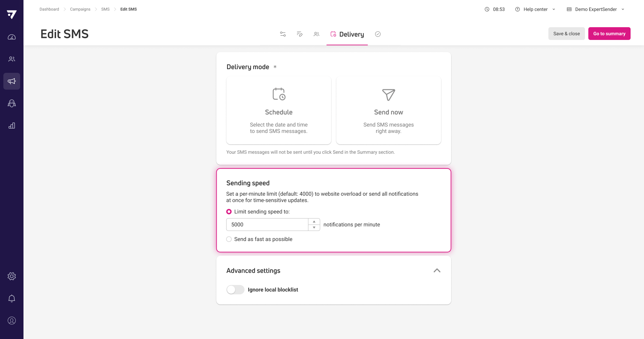Choose the Send now delivery mode card
This screenshot has height=339, width=644.
[388, 110]
